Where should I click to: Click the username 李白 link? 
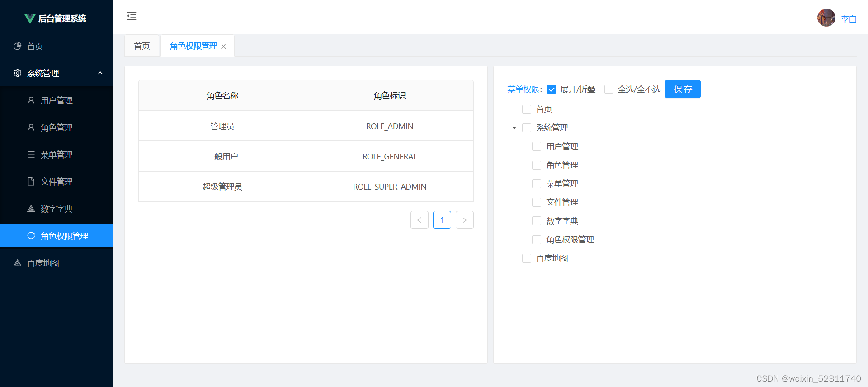(849, 19)
